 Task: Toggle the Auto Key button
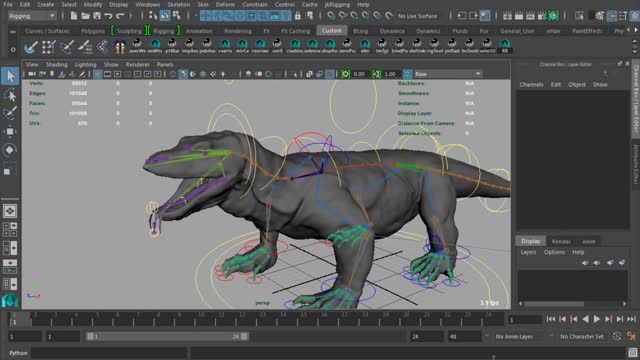tap(617, 336)
